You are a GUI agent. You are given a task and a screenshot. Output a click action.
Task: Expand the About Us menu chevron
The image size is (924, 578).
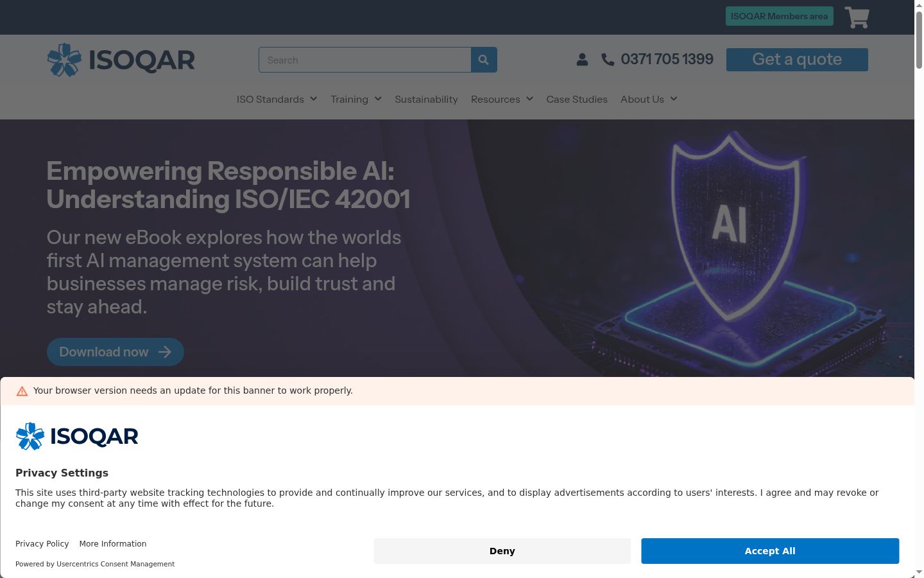click(x=674, y=99)
